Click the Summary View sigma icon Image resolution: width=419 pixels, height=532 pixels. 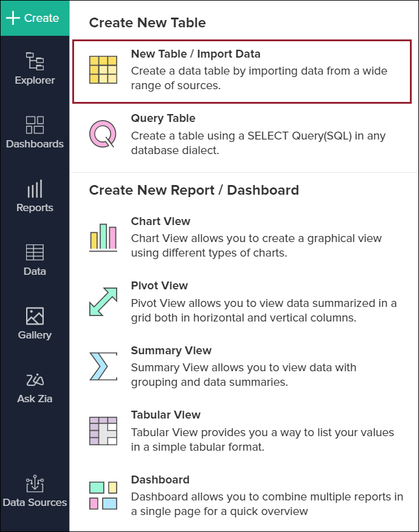click(103, 366)
